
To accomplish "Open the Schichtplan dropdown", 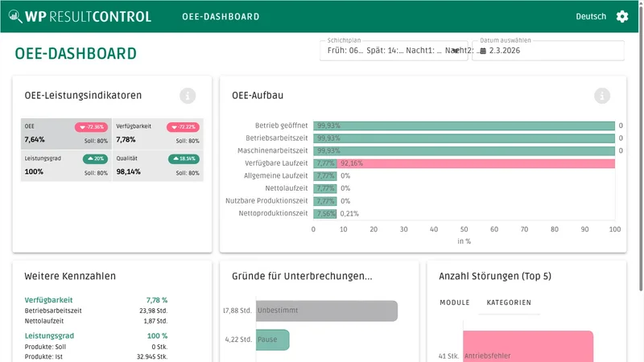I will pos(394,51).
